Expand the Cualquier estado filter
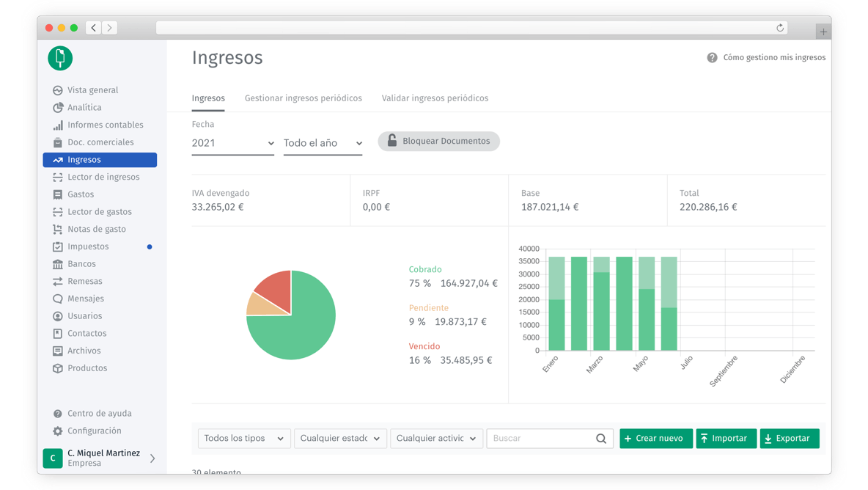Screen dimensions: 868x490 click(x=340, y=439)
